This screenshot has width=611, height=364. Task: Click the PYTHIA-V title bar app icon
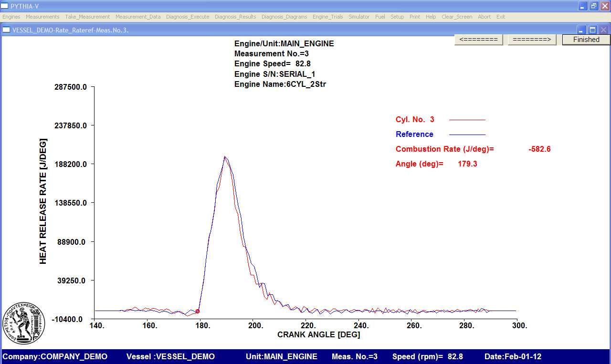[x=5, y=6]
